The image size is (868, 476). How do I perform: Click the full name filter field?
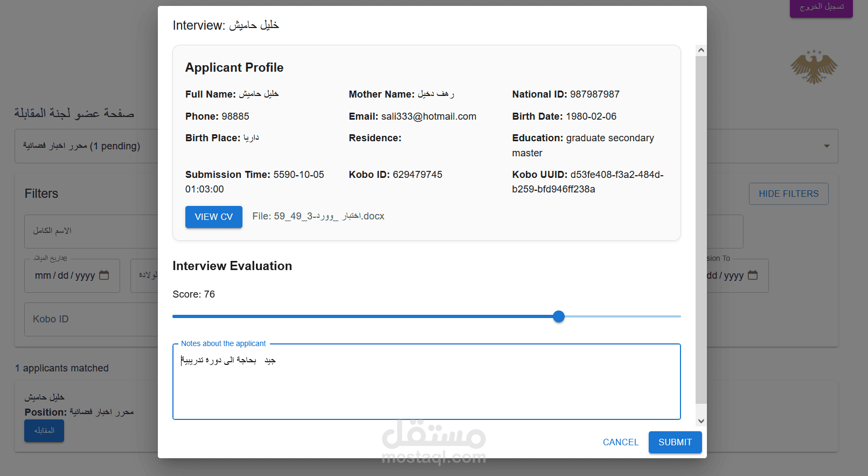coord(91,231)
